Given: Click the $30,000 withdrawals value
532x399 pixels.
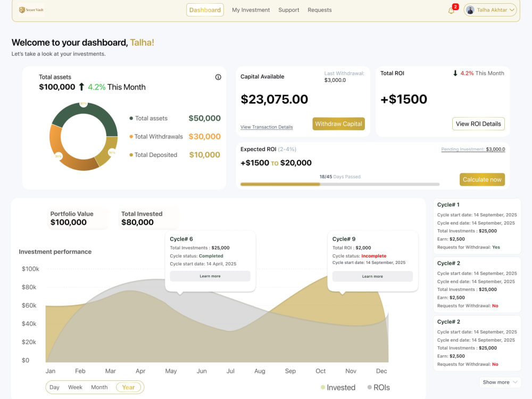Looking at the screenshot, I should click(205, 136).
